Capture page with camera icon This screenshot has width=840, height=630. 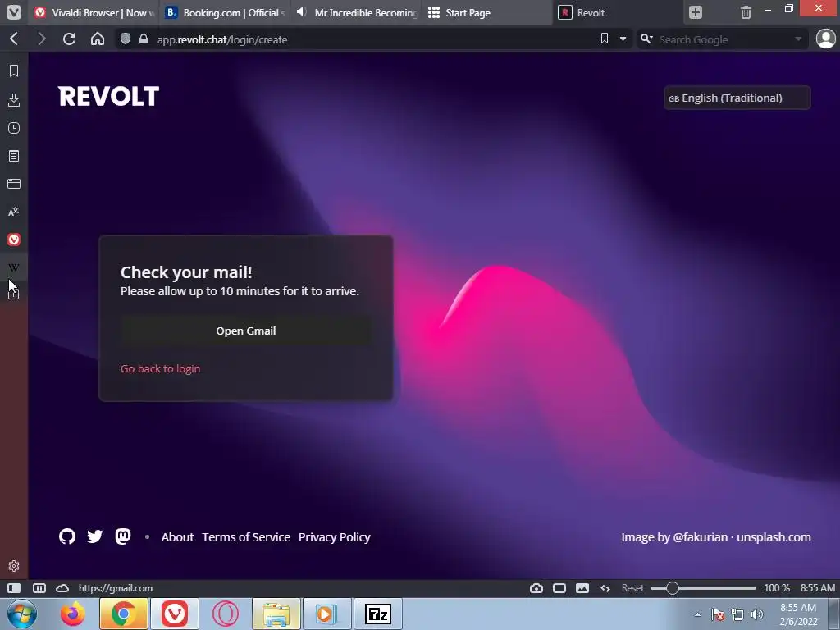coord(536,588)
